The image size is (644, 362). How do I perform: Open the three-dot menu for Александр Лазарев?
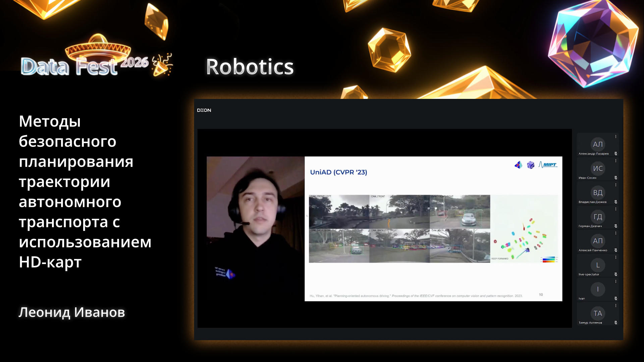(616, 136)
